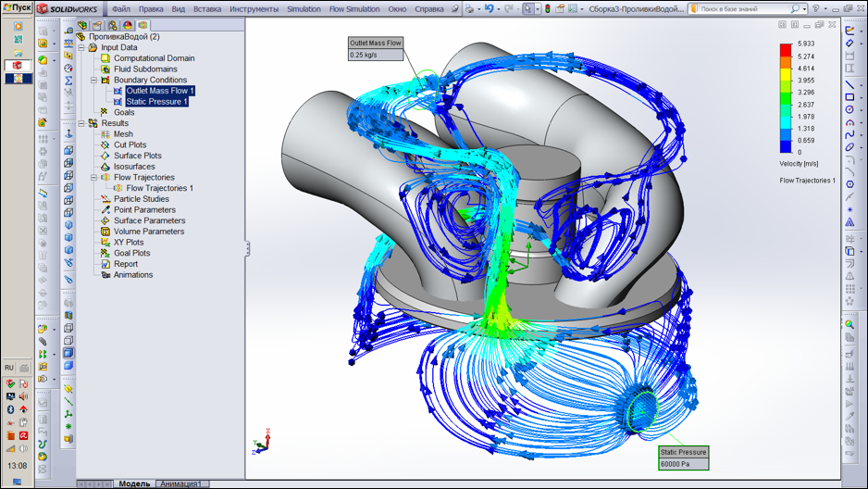
Task: Collapse the Results tree node
Action: (81, 123)
